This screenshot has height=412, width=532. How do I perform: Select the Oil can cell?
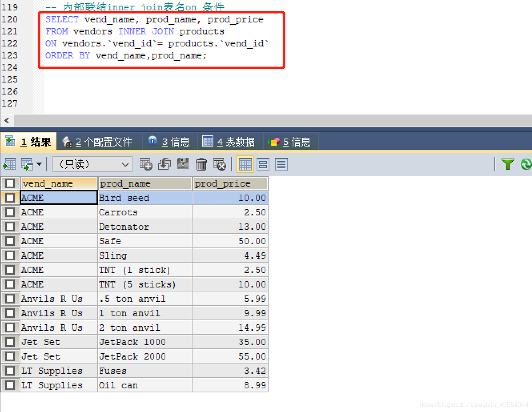click(x=145, y=385)
